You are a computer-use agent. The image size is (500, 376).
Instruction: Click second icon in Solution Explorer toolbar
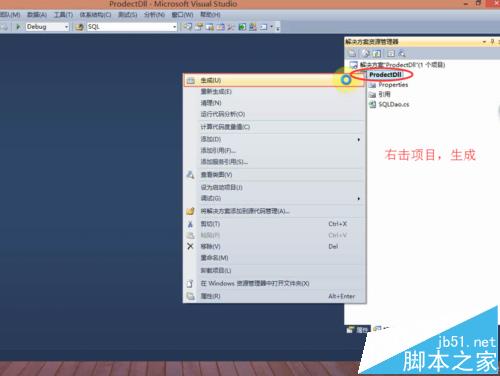click(x=366, y=53)
